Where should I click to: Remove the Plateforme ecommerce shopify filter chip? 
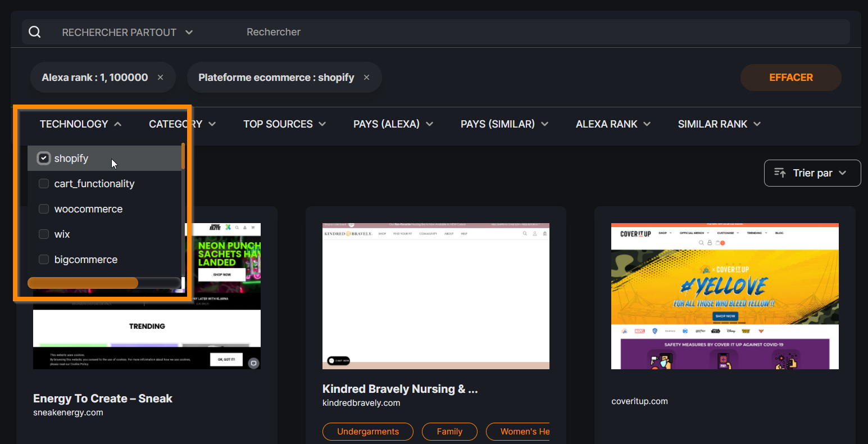367,78
